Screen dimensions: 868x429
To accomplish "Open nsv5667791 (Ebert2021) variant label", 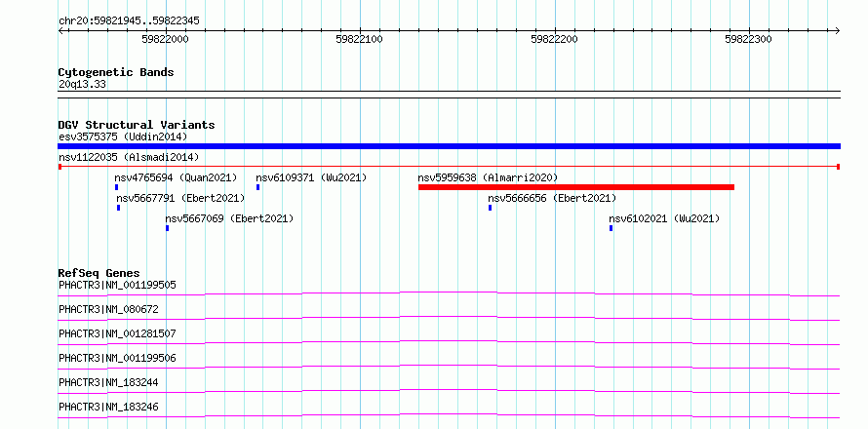I will tap(180, 198).
